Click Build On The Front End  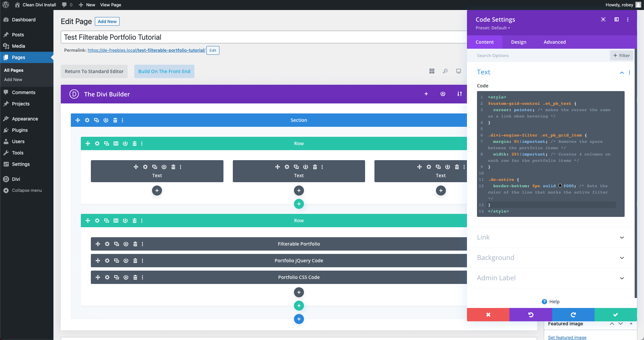[x=164, y=71]
